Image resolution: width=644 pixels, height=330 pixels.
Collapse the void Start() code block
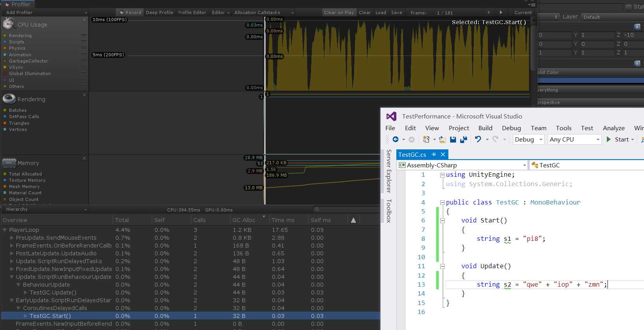(x=443, y=221)
